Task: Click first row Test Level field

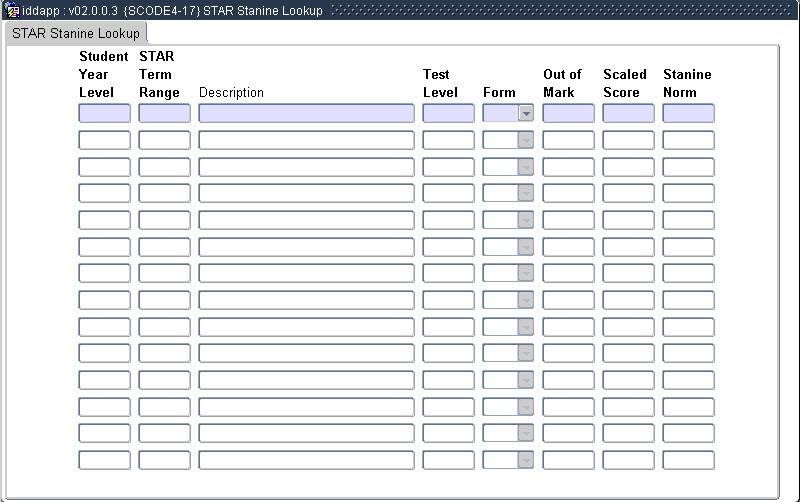Action: [x=448, y=113]
